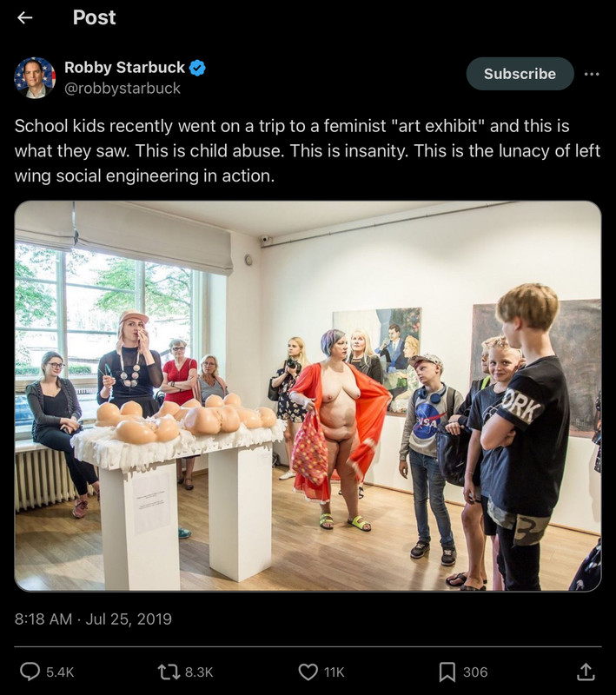
Task: Click the 8:18 AM timestamp
Action: (43, 619)
